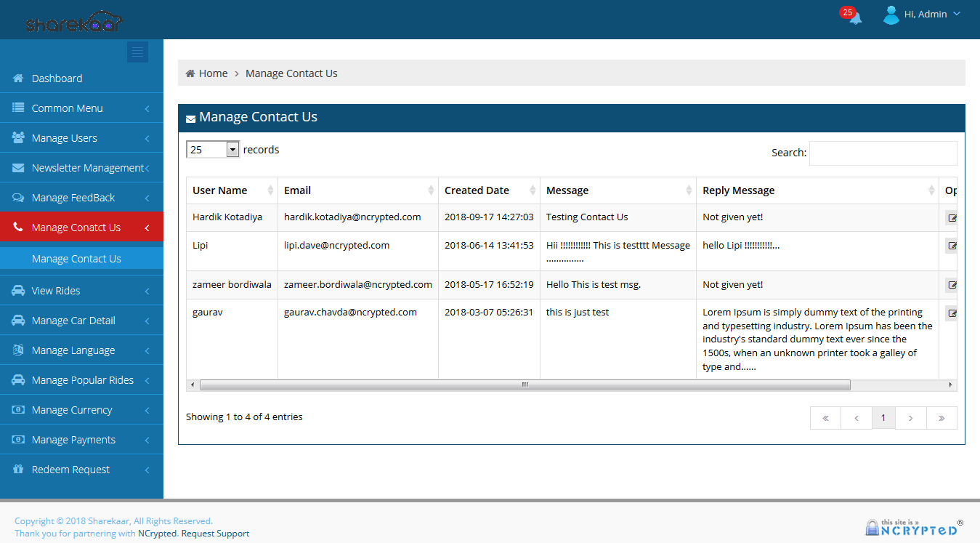Click the Request Support footer link
Viewport: 980px width, 543px height.
215,534
